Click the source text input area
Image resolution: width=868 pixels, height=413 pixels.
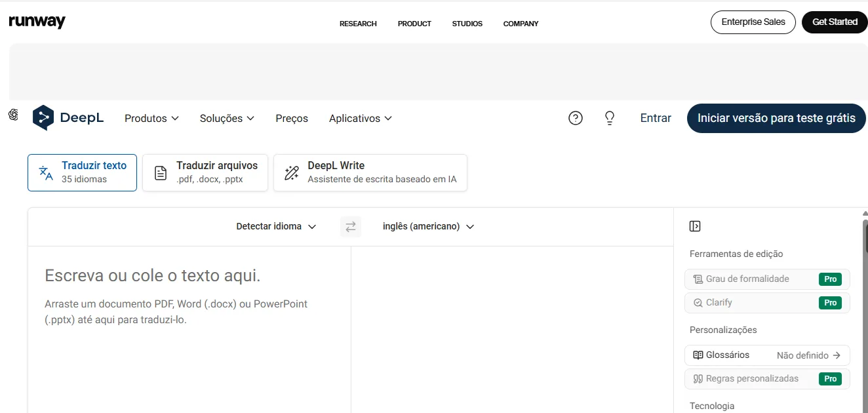coord(189,330)
